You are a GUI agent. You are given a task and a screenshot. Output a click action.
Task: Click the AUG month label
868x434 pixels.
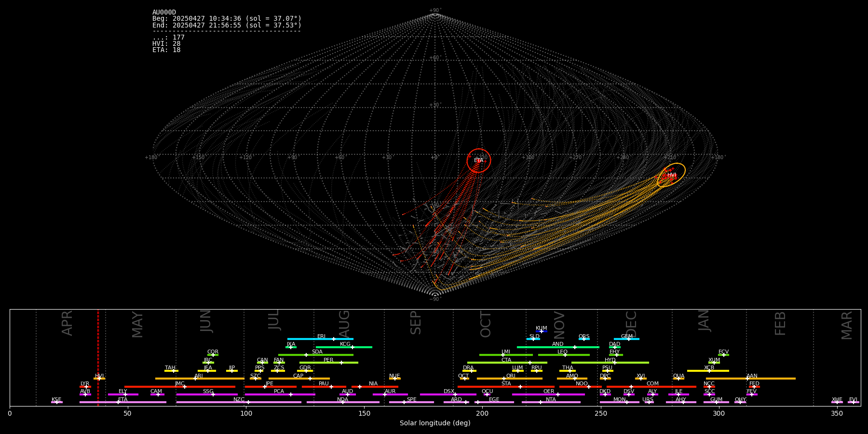pyautogui.click(x=344, y=324)
